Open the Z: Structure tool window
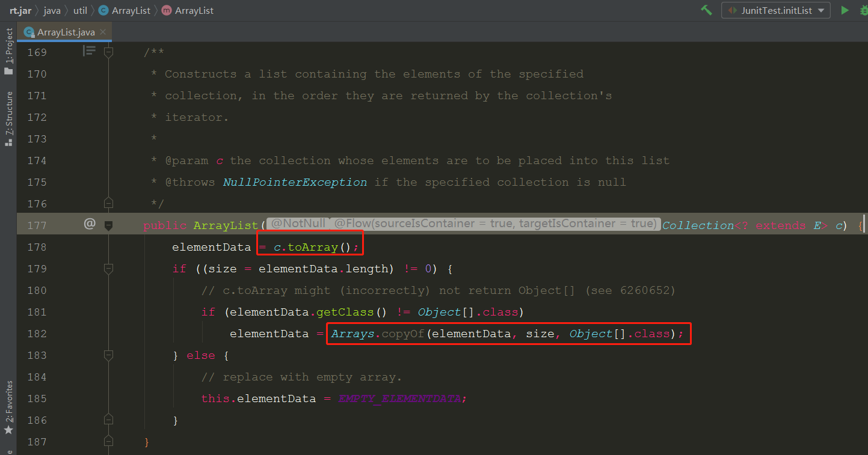 point(8,119)
